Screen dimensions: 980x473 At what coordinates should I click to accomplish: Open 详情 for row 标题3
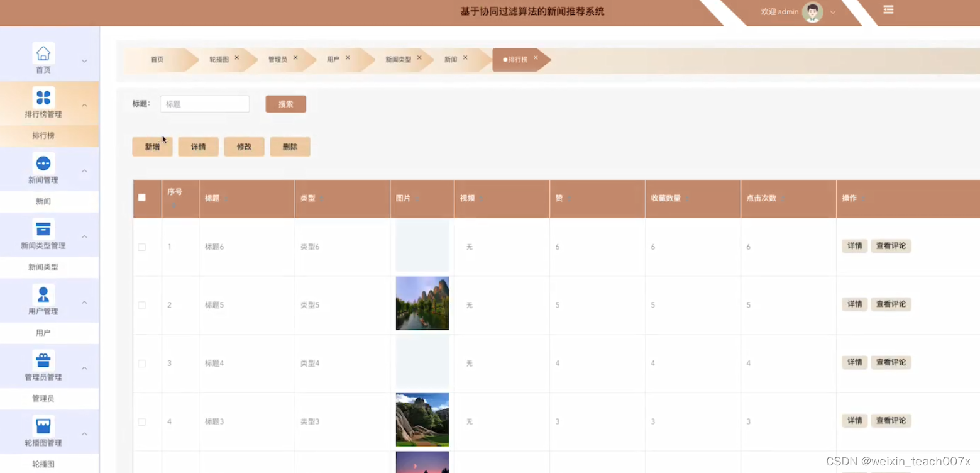click(x=855, y=421)
